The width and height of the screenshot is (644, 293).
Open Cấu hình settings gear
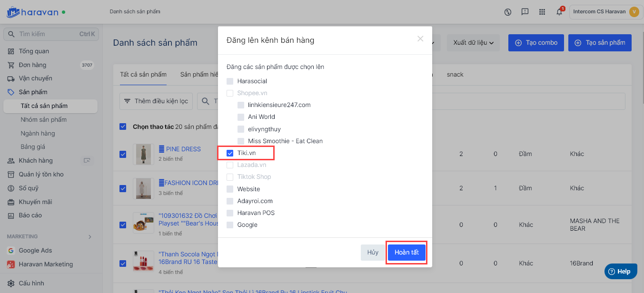click(x=11, y=283)
